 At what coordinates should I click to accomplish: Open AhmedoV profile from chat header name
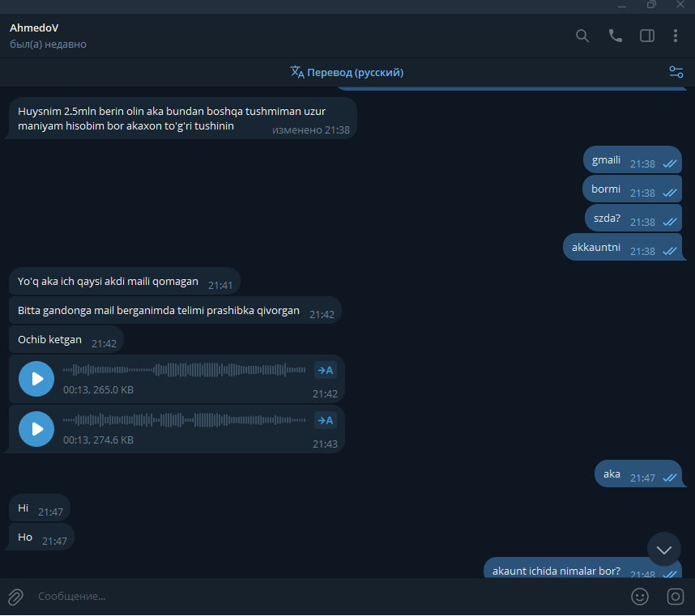click(34, 28)
